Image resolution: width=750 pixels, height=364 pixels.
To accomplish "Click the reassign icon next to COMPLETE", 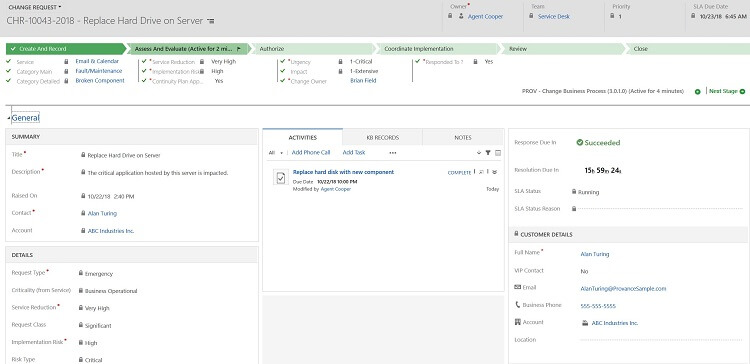I will 481,172.
